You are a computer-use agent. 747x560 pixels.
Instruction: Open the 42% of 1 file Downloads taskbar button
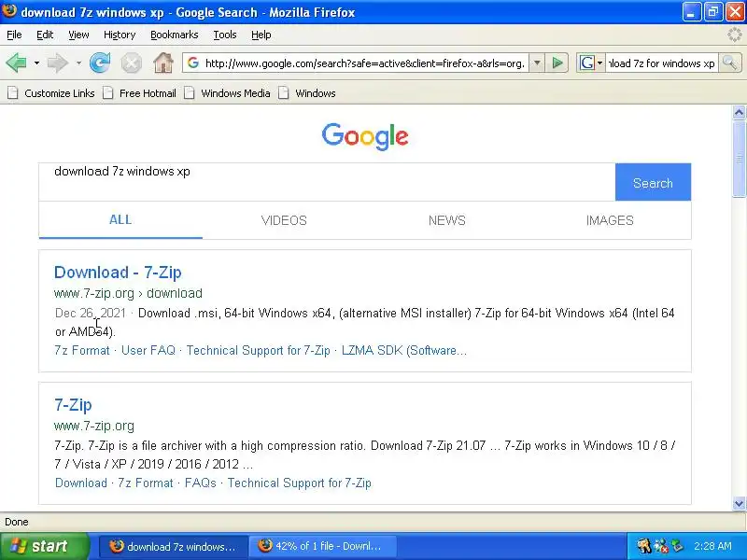point(324,546)
